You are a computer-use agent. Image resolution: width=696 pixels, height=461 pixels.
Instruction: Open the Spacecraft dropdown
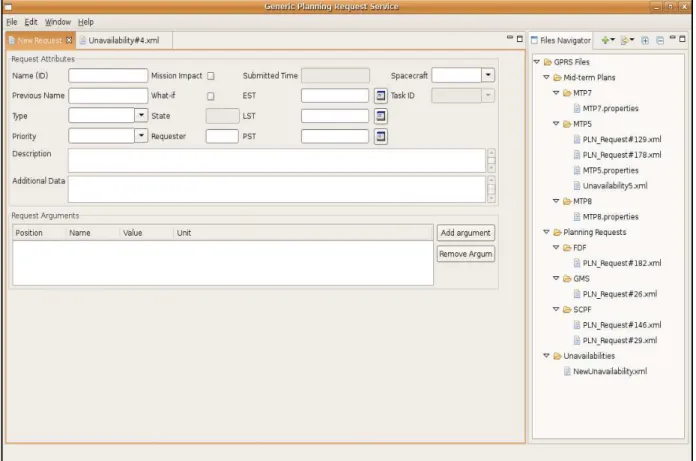click(x=488, y=75)
